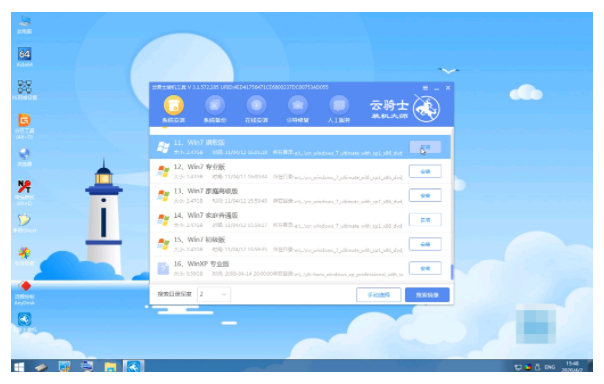Click the unknown-file icon of the WinXP row
The height and width of the screenshot is (384, 604).
(x=163, y=268)
